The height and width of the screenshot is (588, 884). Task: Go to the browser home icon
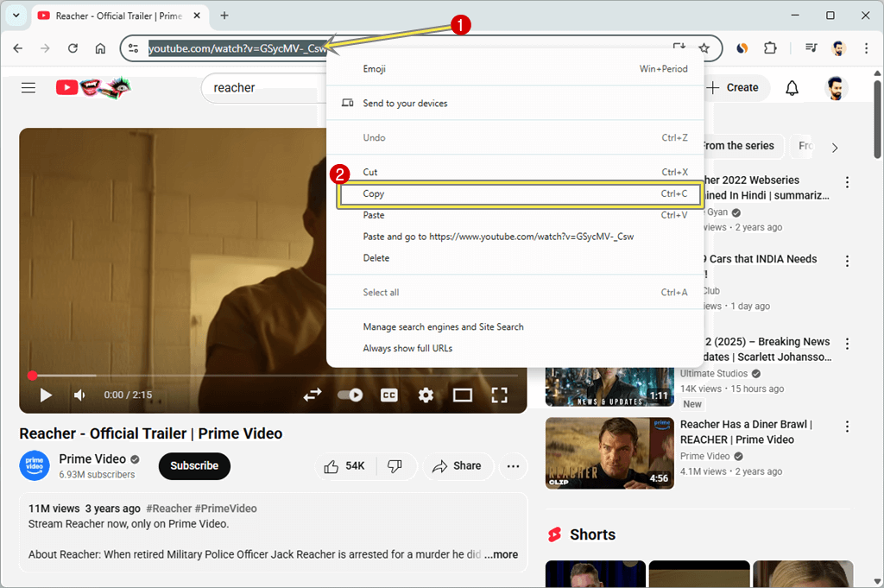click(100, 48)
